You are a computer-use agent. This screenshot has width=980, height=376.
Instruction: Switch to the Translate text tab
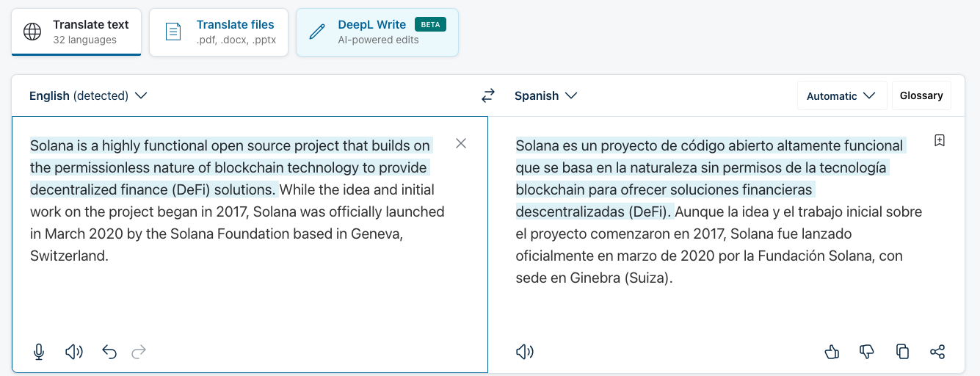coord(76,32)
